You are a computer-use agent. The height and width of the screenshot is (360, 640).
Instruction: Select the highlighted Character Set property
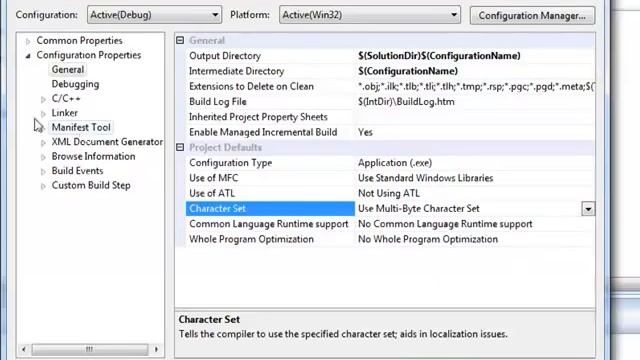coord(270,209)
